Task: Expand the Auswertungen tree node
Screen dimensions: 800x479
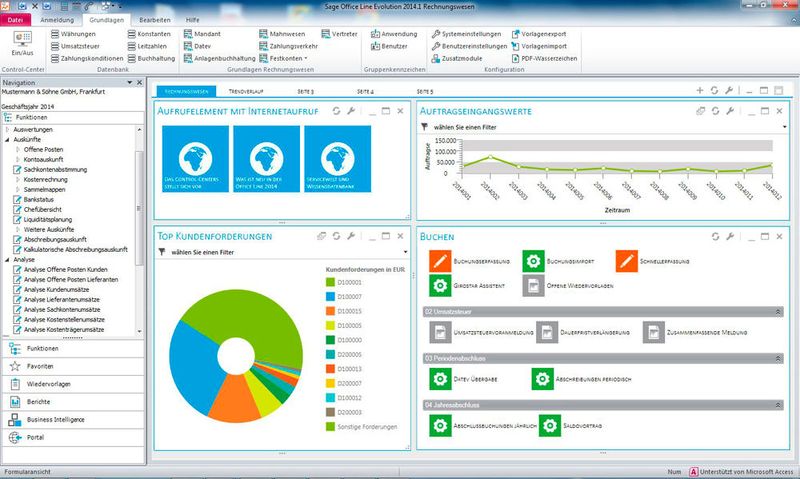Action: tap(7, 130)
